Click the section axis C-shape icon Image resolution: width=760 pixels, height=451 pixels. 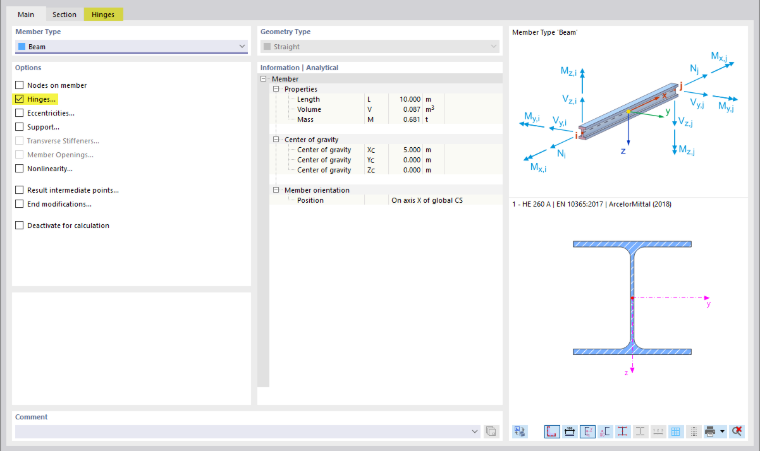(x=605, y=431)
